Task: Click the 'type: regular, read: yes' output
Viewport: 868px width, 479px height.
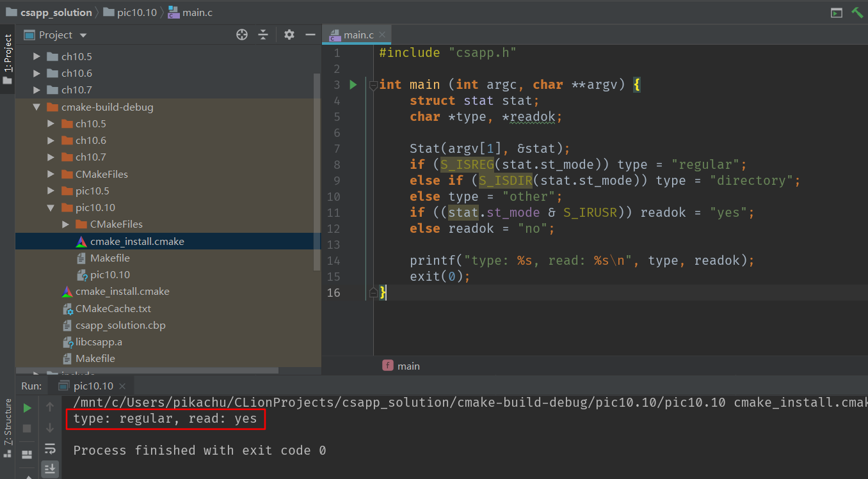Action: pos(165,419)
